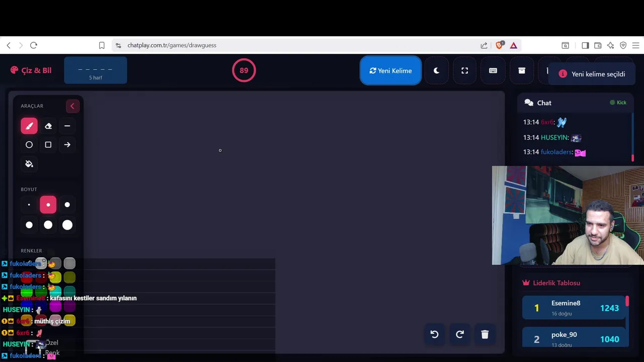Clear the canvas with the trash icon
Viewport: 644px width, 362px height.
click(485, 334)
